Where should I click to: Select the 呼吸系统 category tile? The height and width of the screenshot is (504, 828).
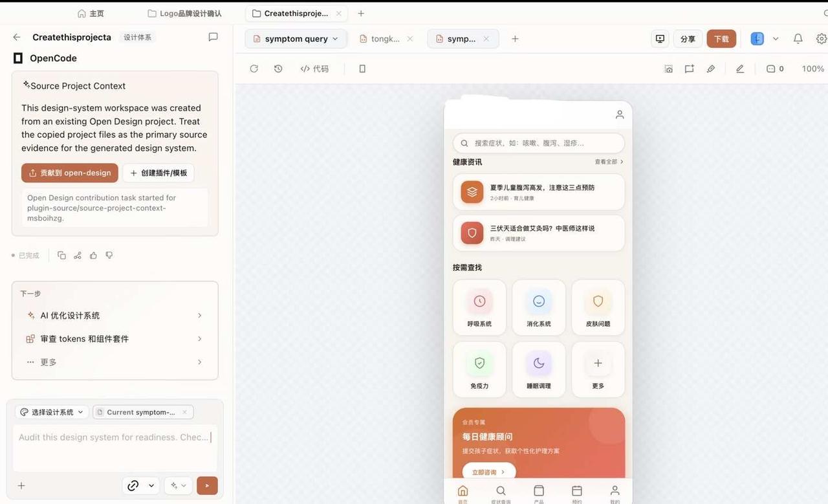479,308
